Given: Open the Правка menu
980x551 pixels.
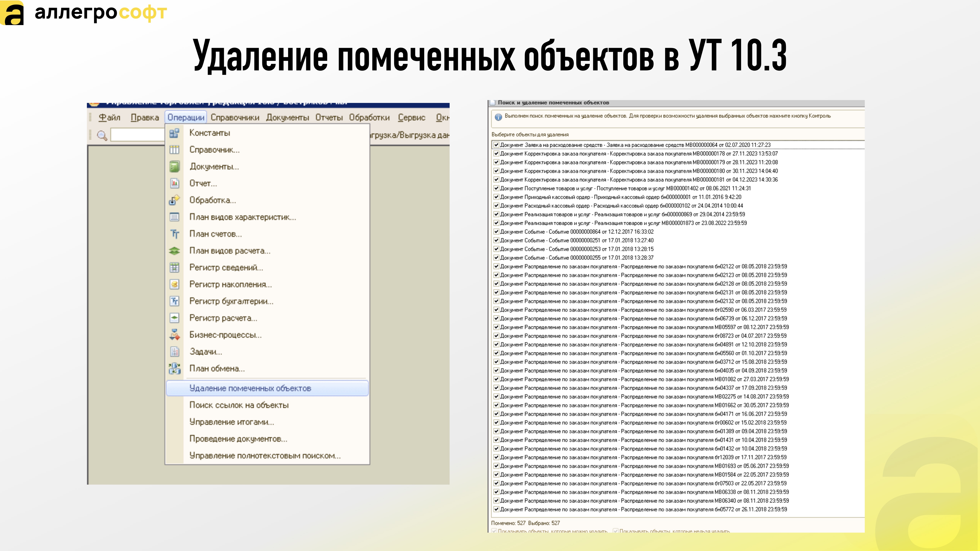Looking at the screenshot, I should pos(145,117).
